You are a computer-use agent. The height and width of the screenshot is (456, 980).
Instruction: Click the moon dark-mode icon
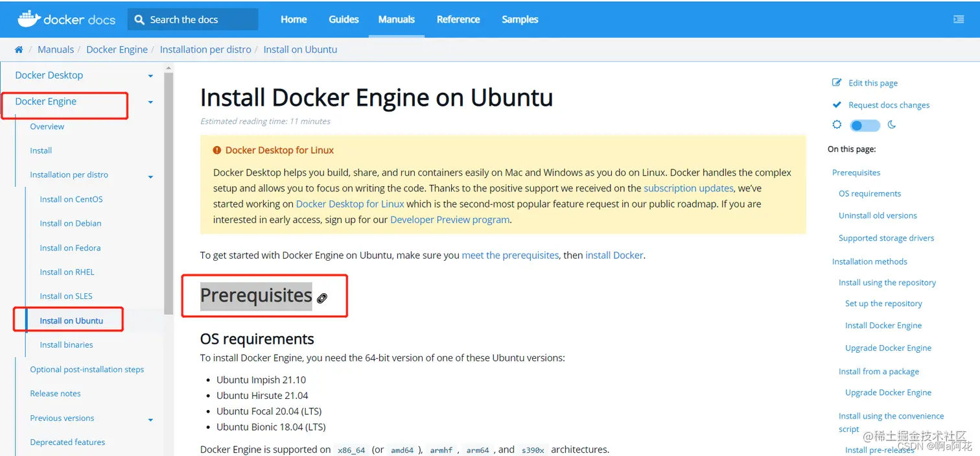coord(892,125)
